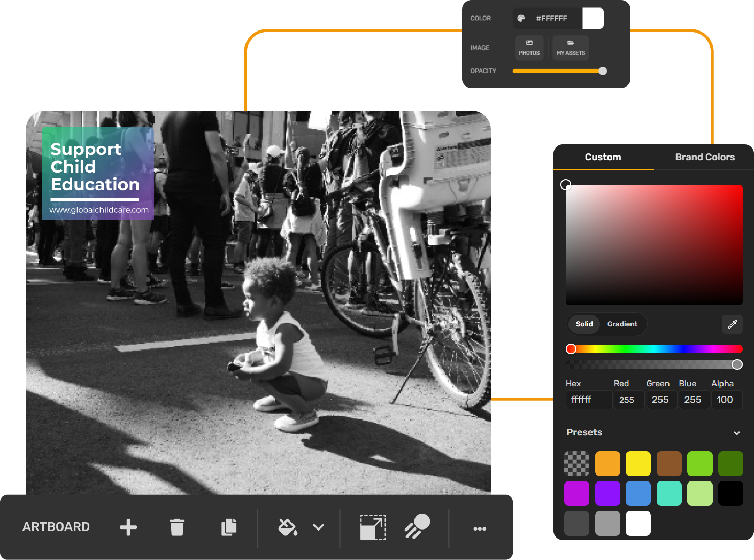Click the color palette icon beside #FFFFFF
The image size is (754, 560).
521,18
